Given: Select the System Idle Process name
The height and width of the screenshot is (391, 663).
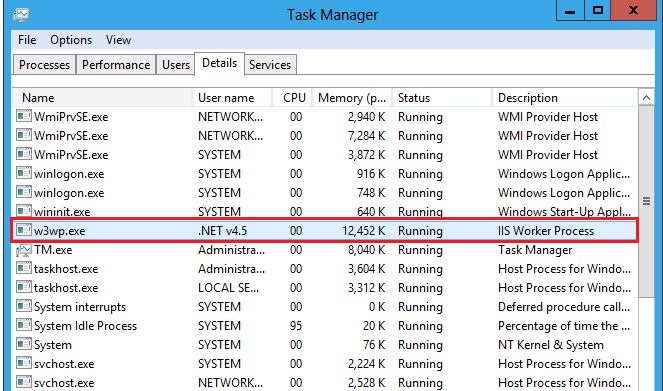Looking at the screenshot, I should pyautogui.click(x=85, y=326).
